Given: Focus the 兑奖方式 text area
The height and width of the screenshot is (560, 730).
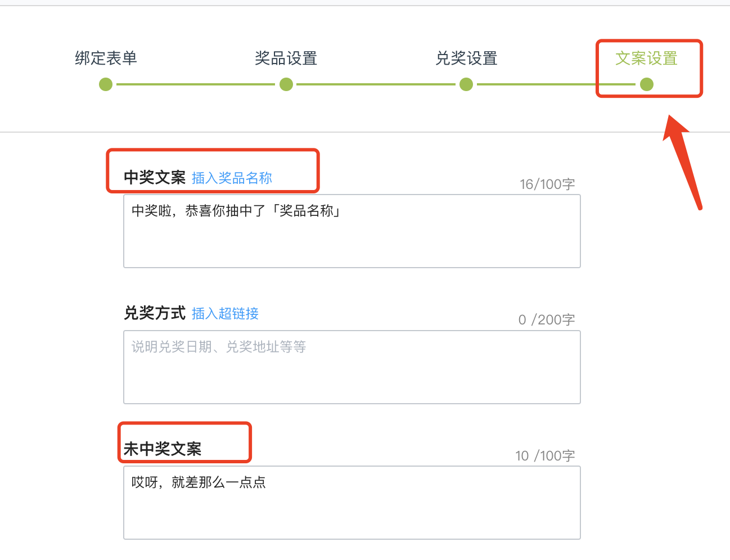Looking at the screenshot, I should (352, 367).
